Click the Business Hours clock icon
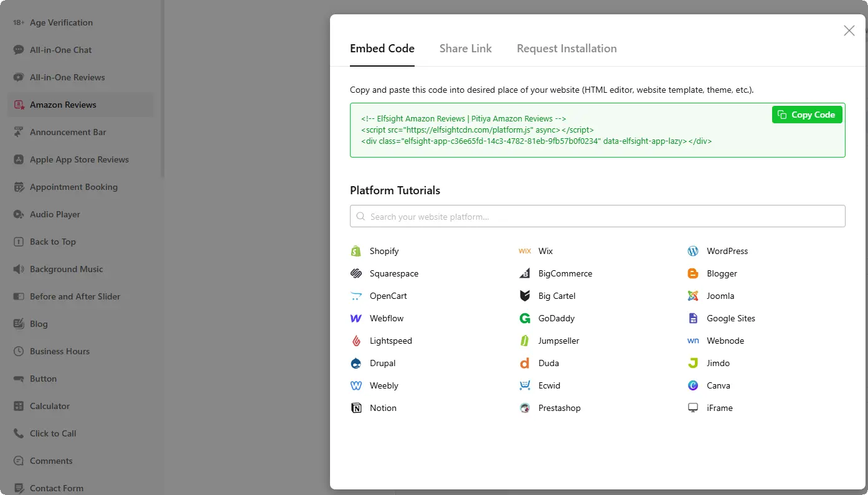 click(19, 351)
